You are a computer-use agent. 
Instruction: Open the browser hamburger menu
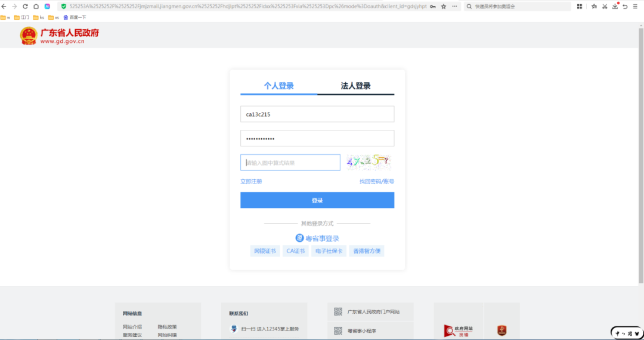coord(636,6)
